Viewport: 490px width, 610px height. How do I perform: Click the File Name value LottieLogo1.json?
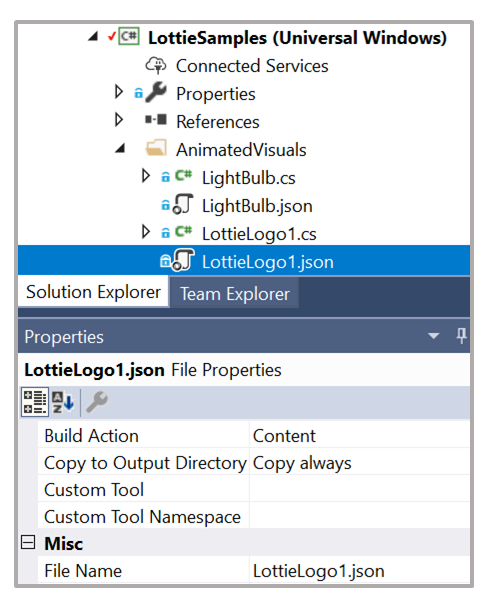[319, 571]
